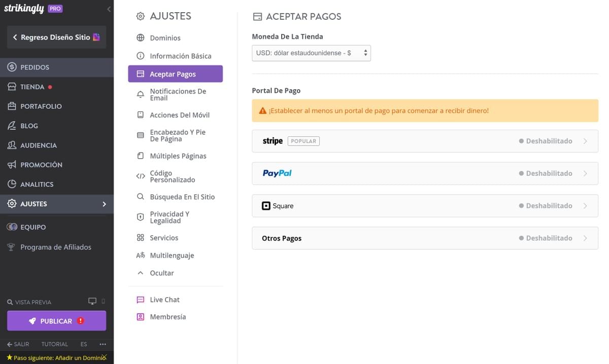Enable the Stripe payment gateway
This screenshot has width=609, height=364.
tap(425, 140)
